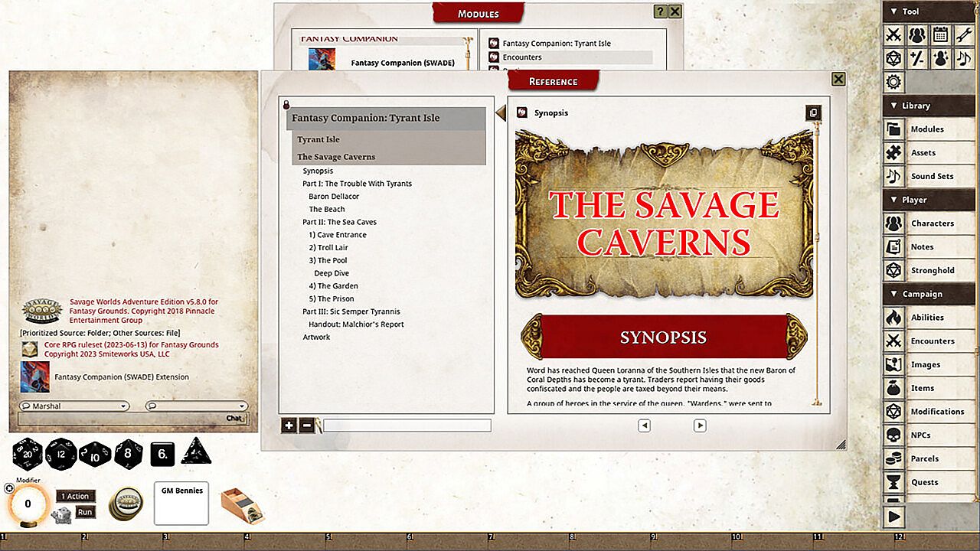980x551 pixels.
Task: Open the Combat Tracker crossed-swords tool
Action: (893, 34)
